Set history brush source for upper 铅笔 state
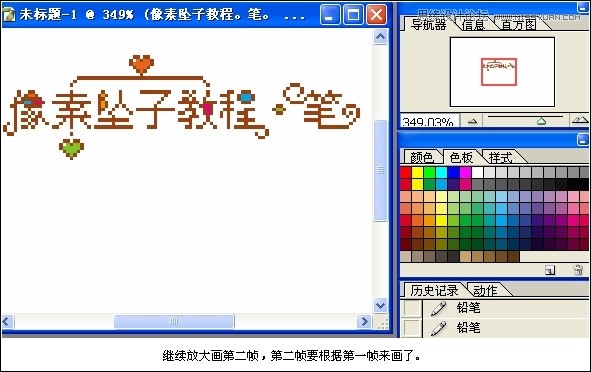The height and width of the screenshot is (372, 591). pyautogui.click(x=412, y=308)
